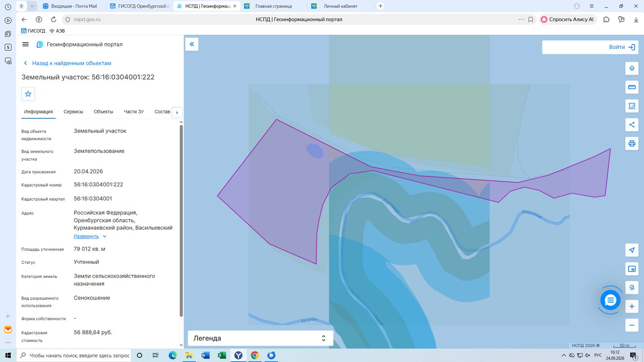Go back via Назад к найденным объектам

coord(67,63)
